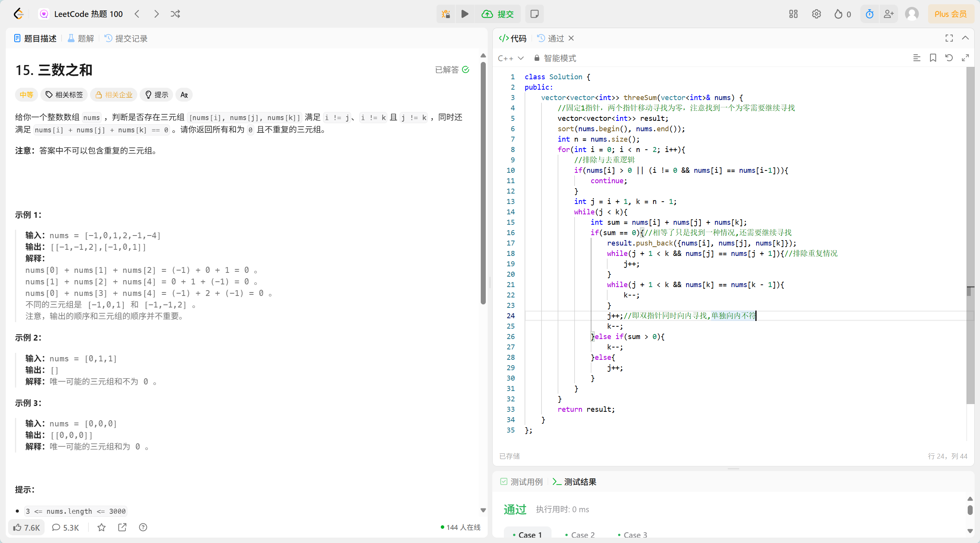The height and width of the screenshot is (543, 980).
Task: Toggle translation with the Aa icon
Action: pos(184,95)
